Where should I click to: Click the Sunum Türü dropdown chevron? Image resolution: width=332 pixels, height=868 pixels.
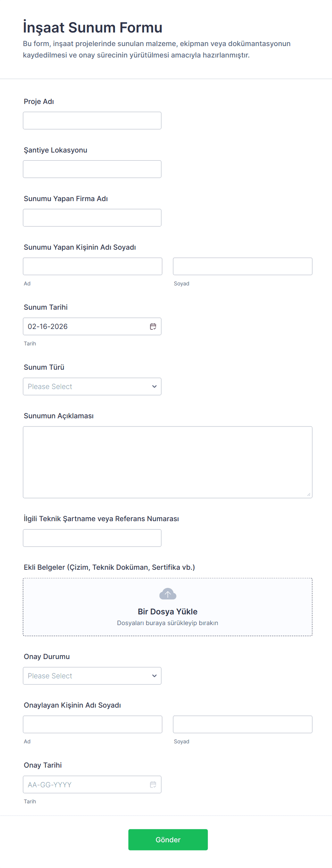pyautogui.click(x=154, y=386)
